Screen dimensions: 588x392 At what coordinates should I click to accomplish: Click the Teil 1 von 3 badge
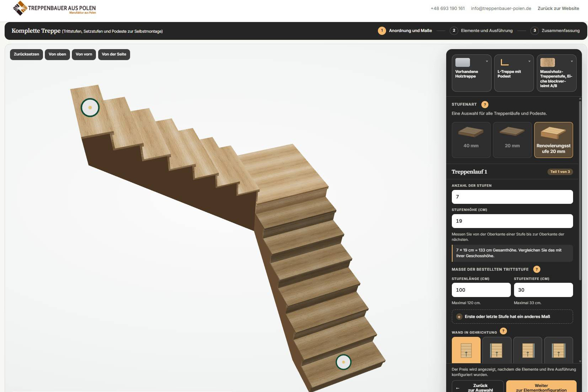point(560,172)
